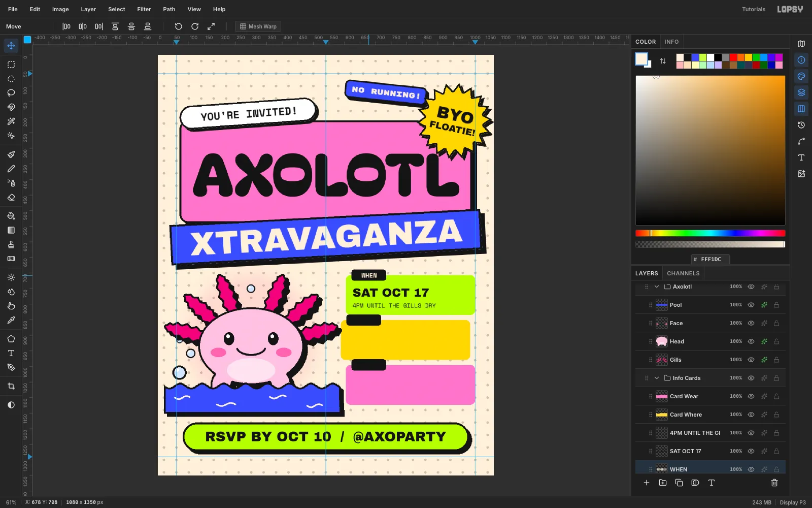Screen dimensions: 812x508
Task: Hide the Card Wear layer
Action: (x=751, y=396)
